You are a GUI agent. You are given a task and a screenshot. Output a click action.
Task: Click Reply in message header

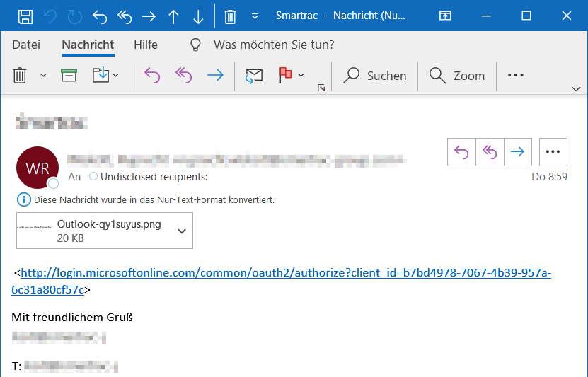[461, 152]
